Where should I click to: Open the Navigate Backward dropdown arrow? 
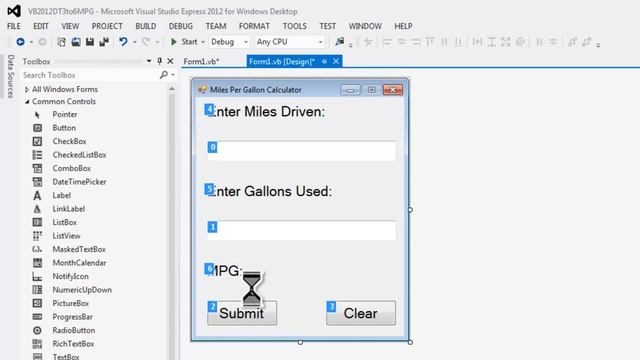coord(31,42)
